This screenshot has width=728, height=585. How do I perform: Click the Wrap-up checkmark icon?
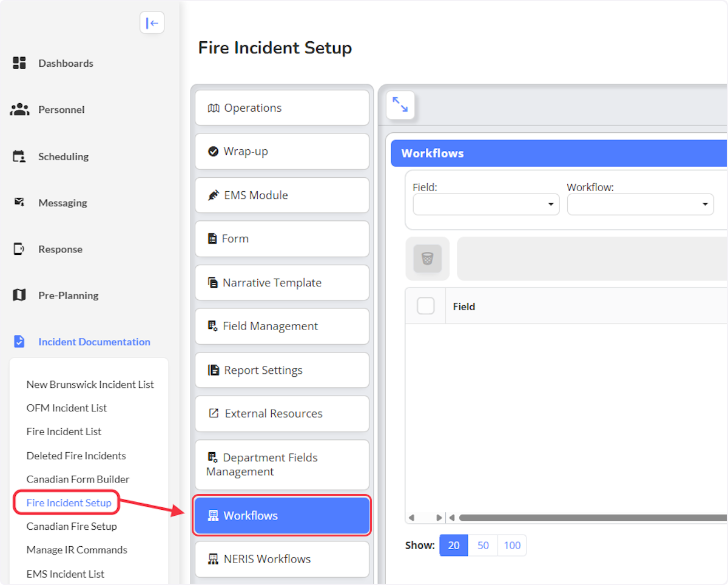pyautogui.click(x=213, y=152)
